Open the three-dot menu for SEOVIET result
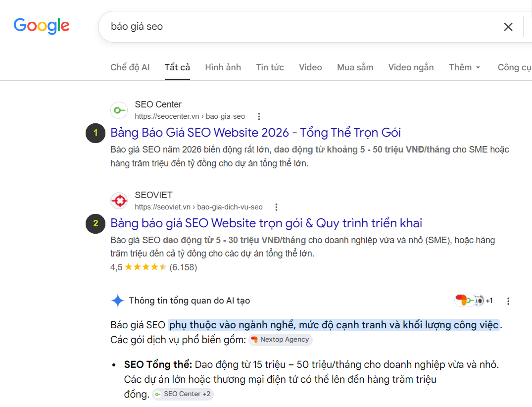532x407 pixels. 277,207
